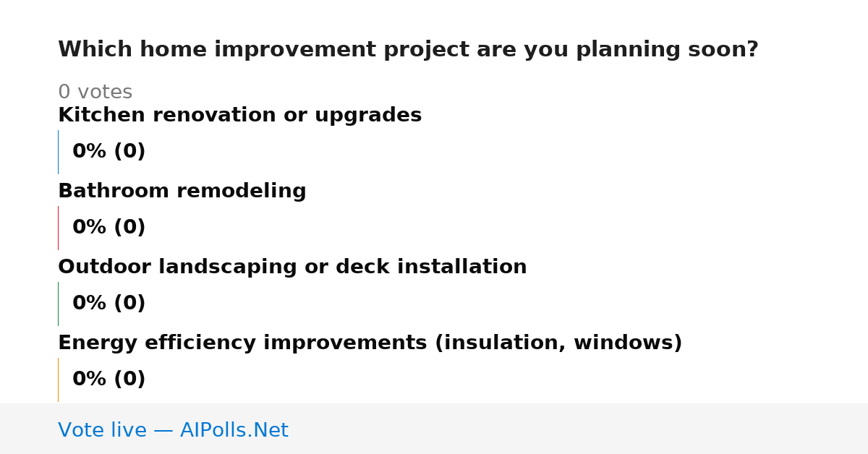Click the poll question heading
This screenshot has width=868, height=454.
[408, 50]
